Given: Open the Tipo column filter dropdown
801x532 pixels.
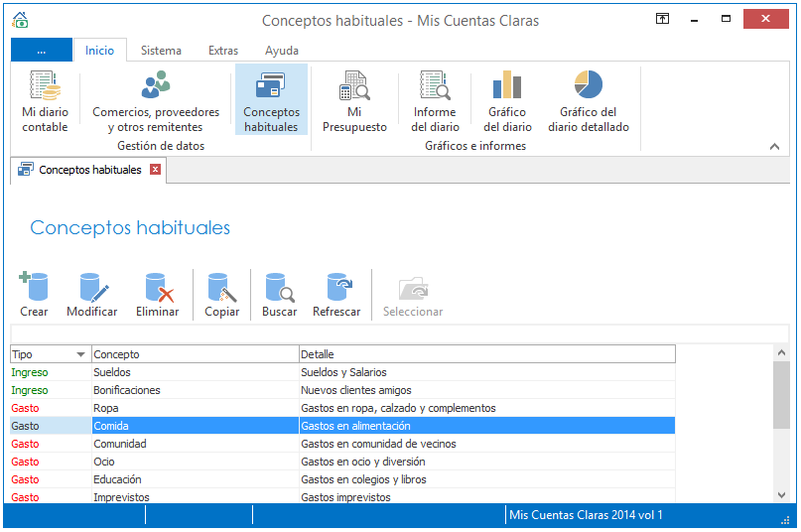Looking at the screenshot, I should [x=80, y=354].
